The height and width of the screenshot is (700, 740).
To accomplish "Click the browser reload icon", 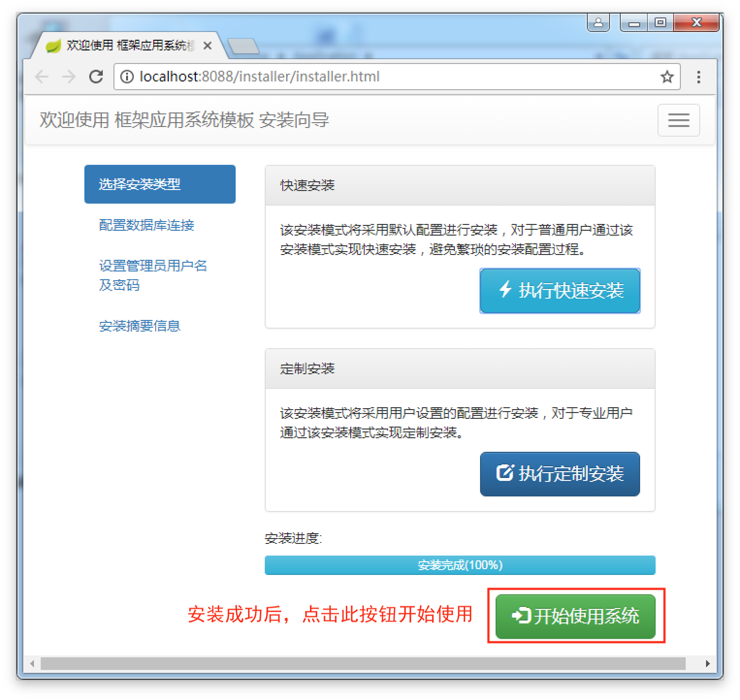I will [x=96, y=77].
